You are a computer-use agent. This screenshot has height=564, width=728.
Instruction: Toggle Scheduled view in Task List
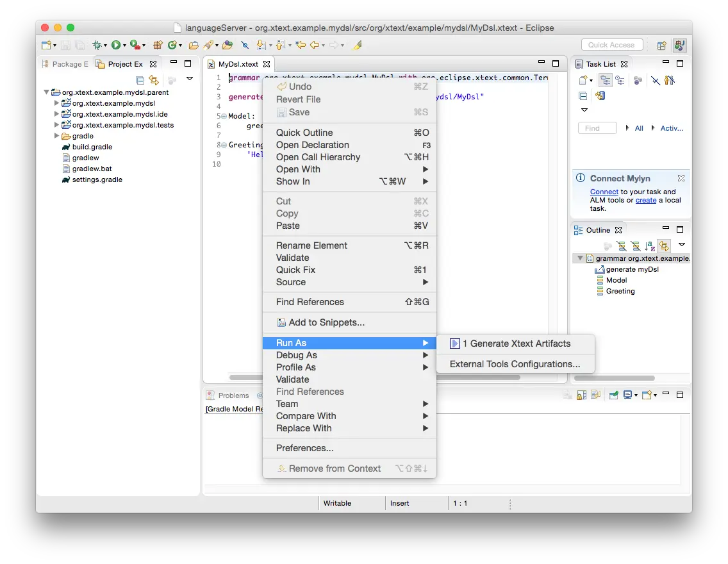(x=620, y=80)
